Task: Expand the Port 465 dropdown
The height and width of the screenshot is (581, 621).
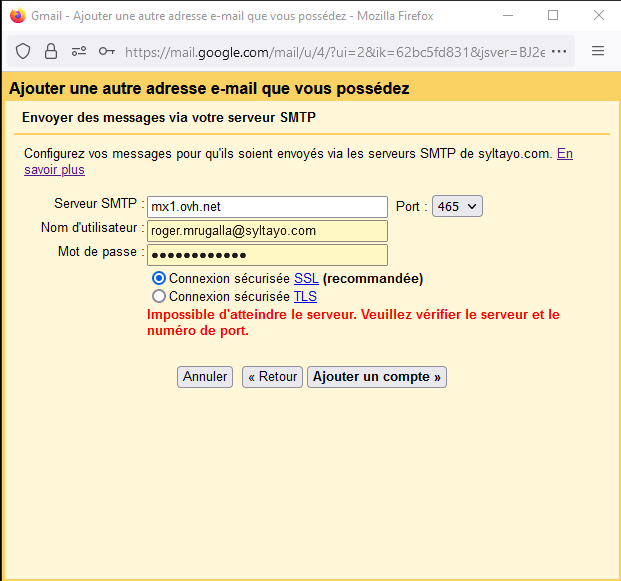Action: (457, 206)
